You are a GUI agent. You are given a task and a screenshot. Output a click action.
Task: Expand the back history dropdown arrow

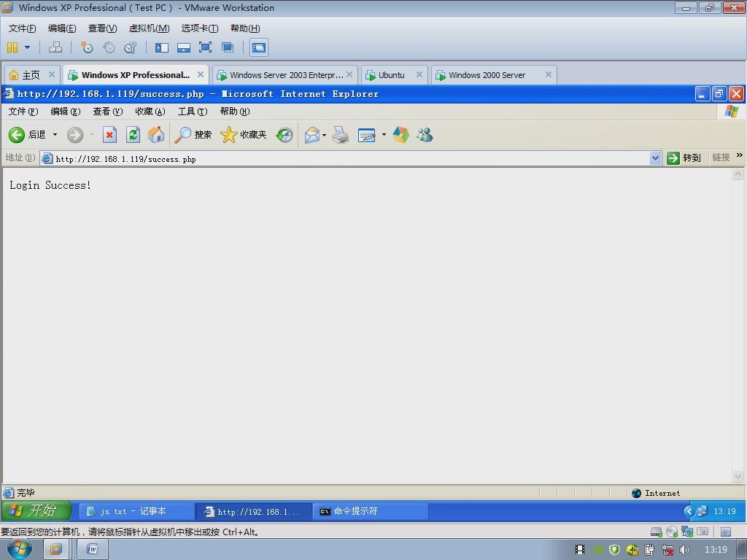(x=55, y=135)
